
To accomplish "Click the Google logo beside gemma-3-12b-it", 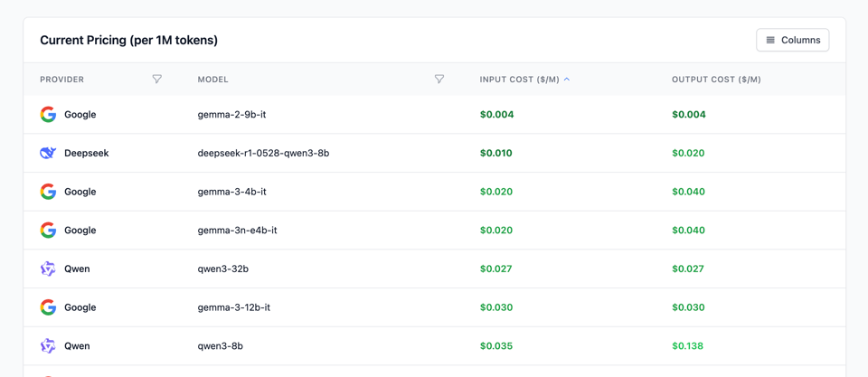I will point(48,307).
